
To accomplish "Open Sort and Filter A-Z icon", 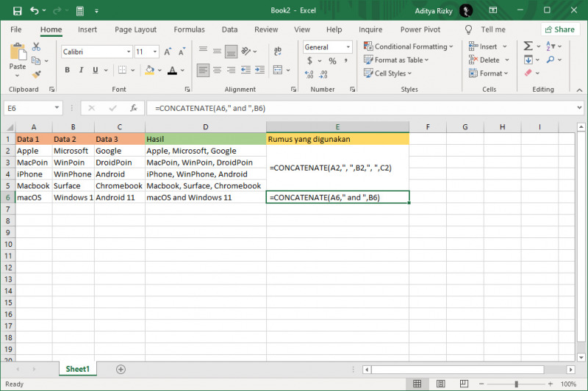I will click(550, 46).
